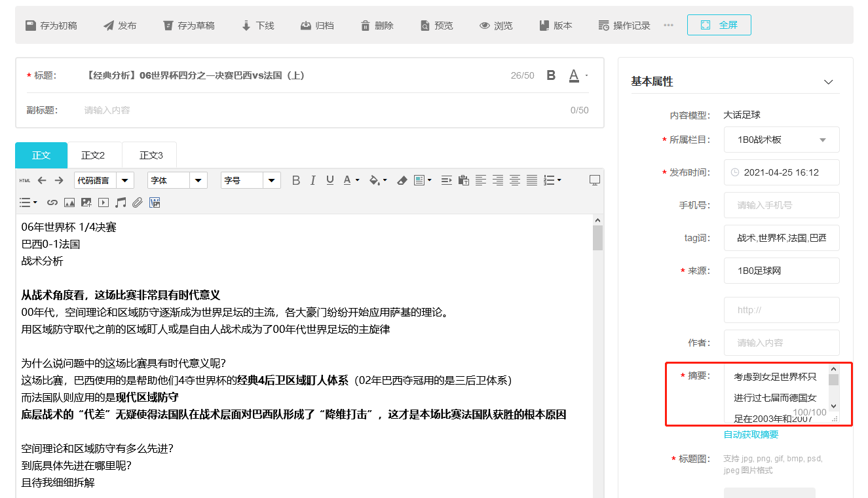The height and width of the screenshot is (498, 868).
Task: Click the editor body vertical scrollbar thumb
Action: pos(597,238)
